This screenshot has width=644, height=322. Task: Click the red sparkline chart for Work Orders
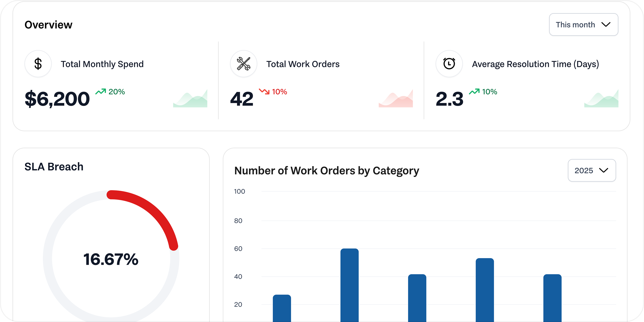[396, 98]
